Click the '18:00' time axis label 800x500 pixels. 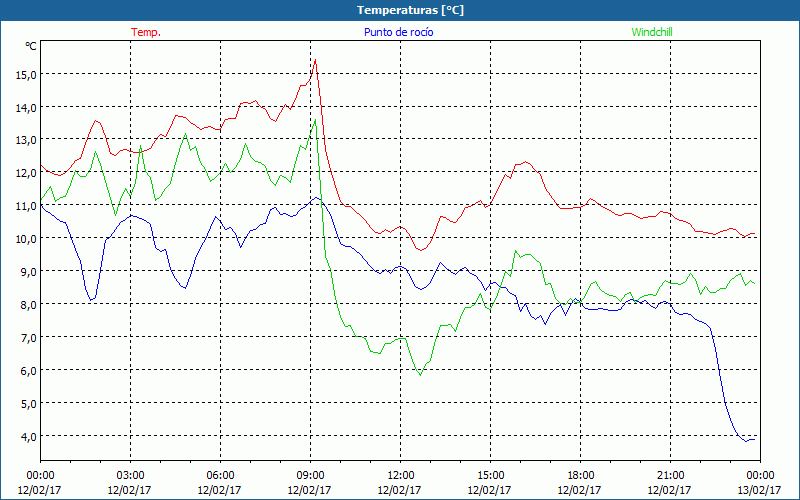coord(580,475)
